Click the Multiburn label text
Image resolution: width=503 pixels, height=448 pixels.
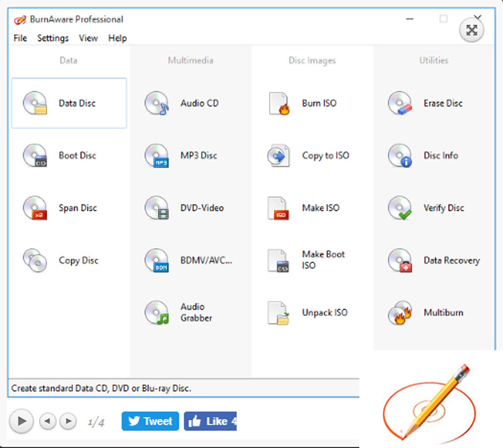coord(443,313)
